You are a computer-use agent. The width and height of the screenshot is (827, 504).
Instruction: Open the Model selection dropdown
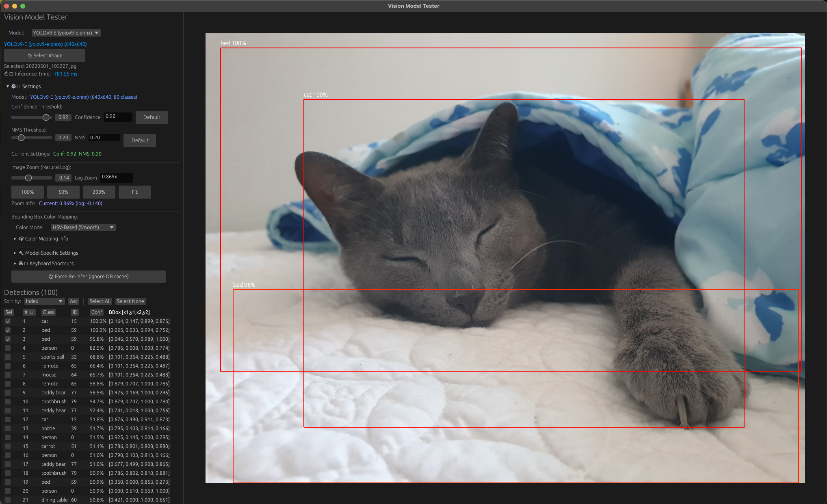click(x=66, y=33)
